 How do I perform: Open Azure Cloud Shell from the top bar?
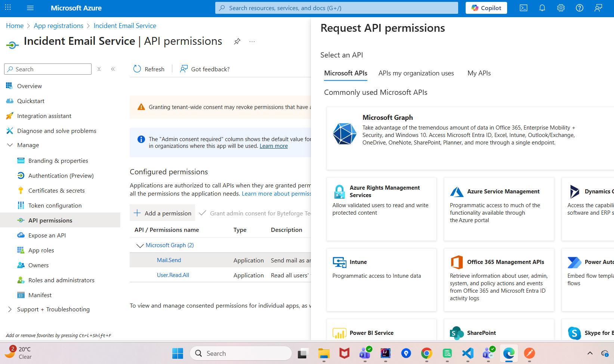[x=523, y=8]
